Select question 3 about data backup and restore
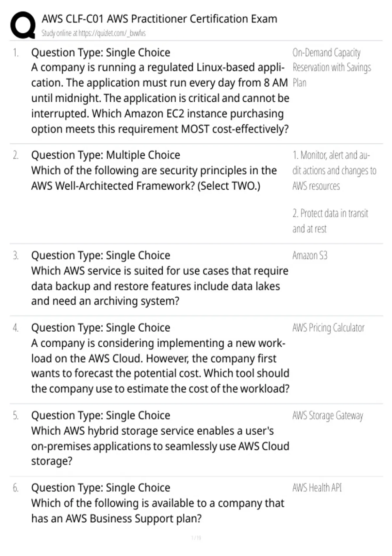Viewport: 392px width, 556px height. [160, 278]
